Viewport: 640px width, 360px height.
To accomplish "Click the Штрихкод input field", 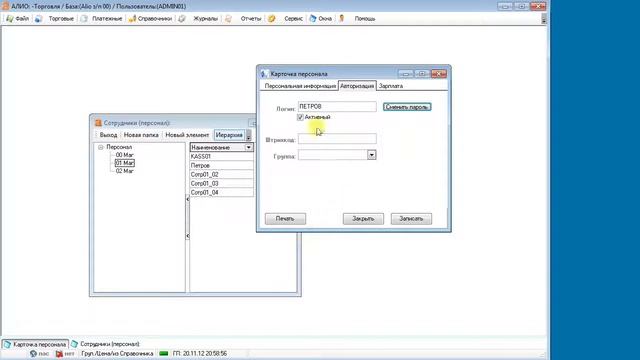I will (337, 139).
